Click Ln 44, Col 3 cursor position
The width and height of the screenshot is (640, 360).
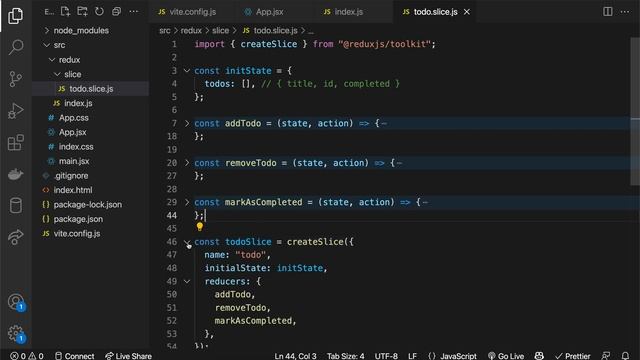[296, 356]
